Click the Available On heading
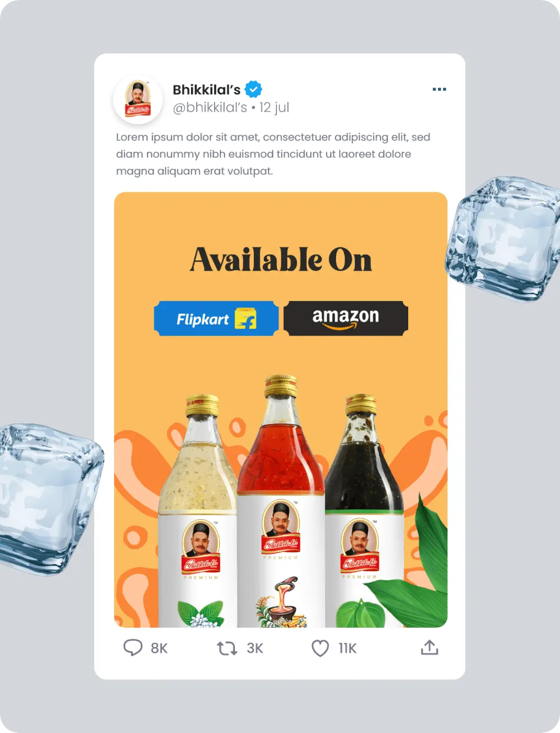 tap(281, 260)
